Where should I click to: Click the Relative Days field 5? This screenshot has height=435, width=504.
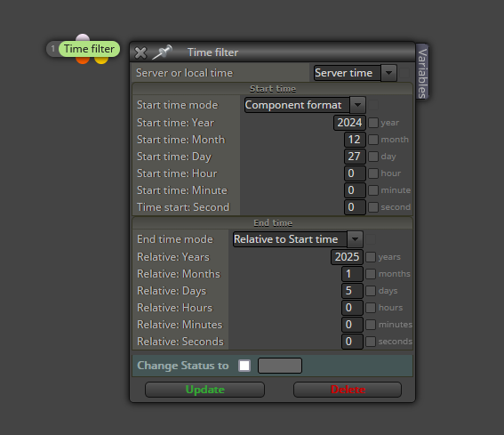click(352, 291)
